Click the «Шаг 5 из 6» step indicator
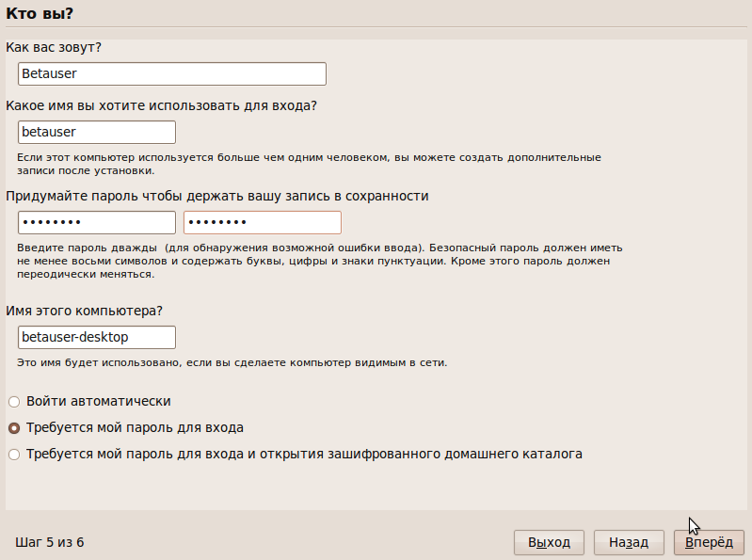The height and width of the screenshot is (560, 752). click(49, 542)
